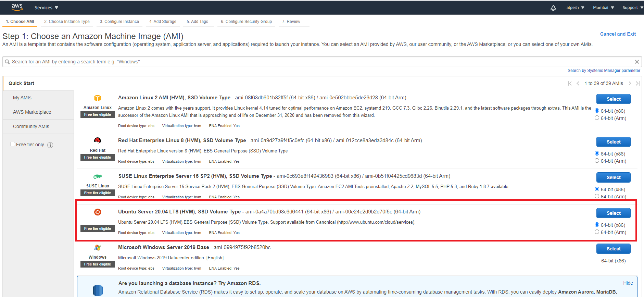Open the Mumbai region dropdown

[x=604, y=8]
